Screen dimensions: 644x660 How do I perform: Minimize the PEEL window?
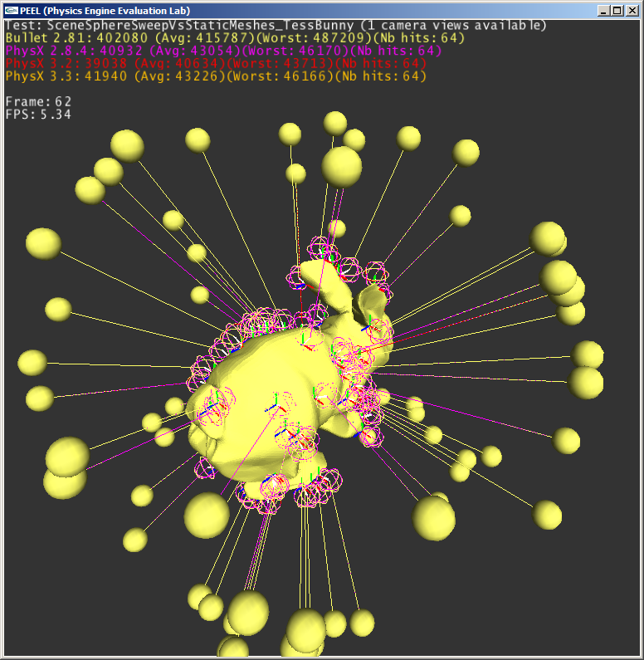point(603,11)
